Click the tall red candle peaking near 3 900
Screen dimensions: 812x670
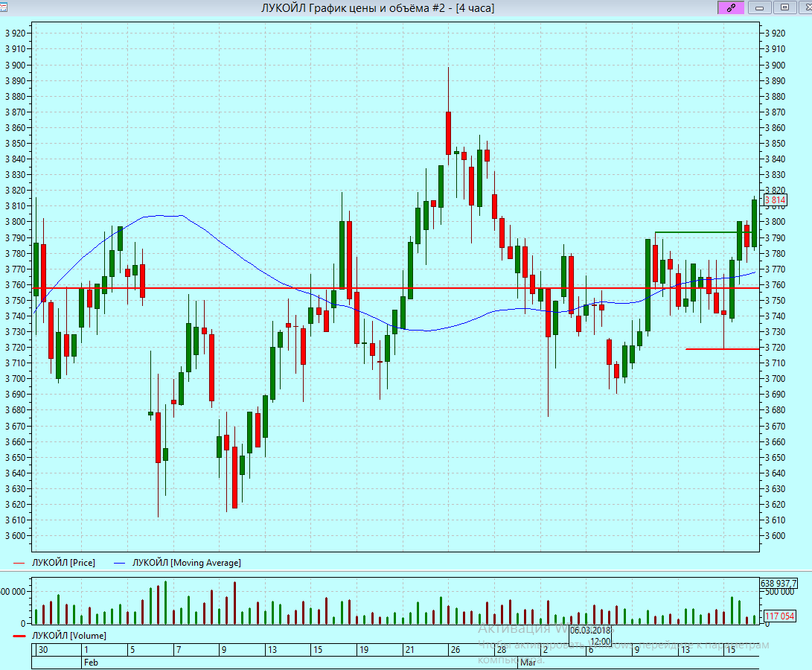click(x=449, y=133)
